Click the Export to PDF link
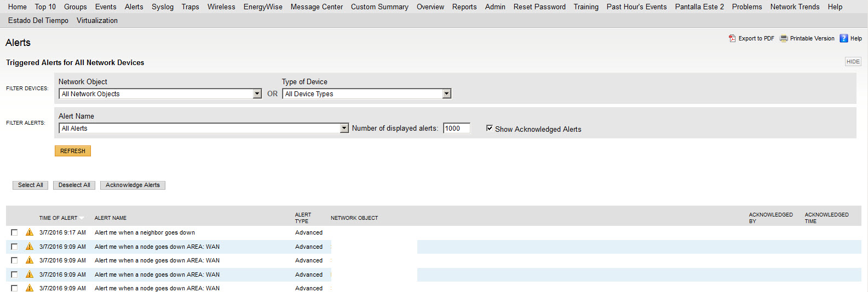The width and height of the screenshot is (868, 292). click(756, 38)
